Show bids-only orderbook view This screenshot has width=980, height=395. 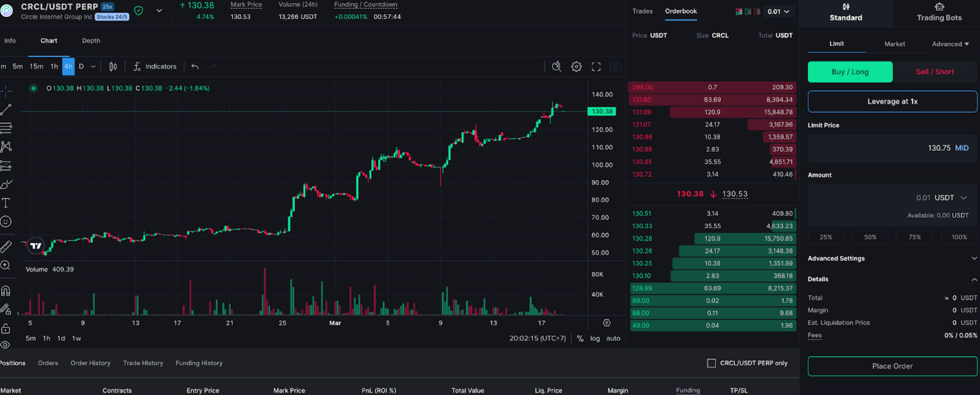748,11
